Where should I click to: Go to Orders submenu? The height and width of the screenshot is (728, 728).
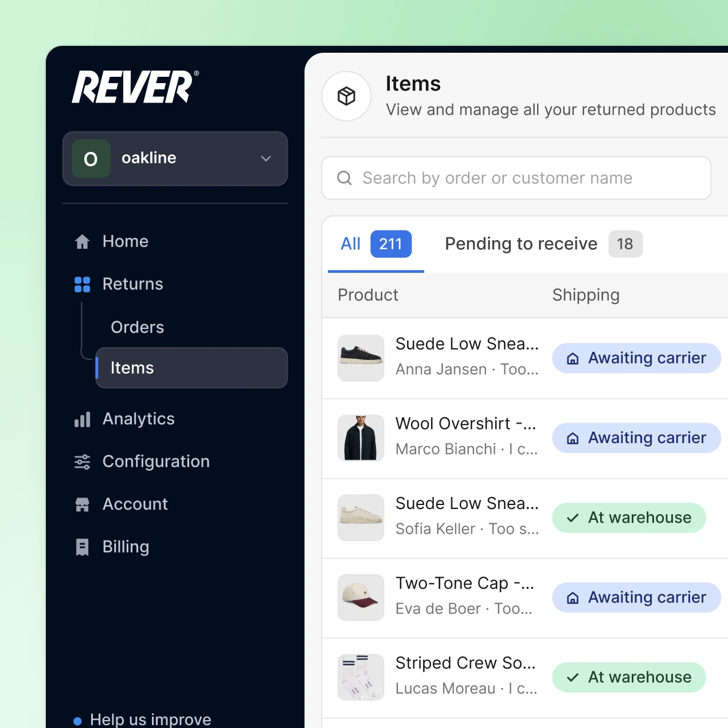tap(138, 327)
